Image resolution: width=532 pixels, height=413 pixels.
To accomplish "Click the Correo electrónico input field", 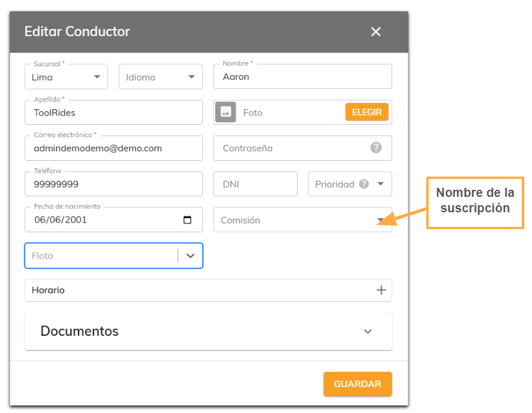I will (x=113, y=148).
